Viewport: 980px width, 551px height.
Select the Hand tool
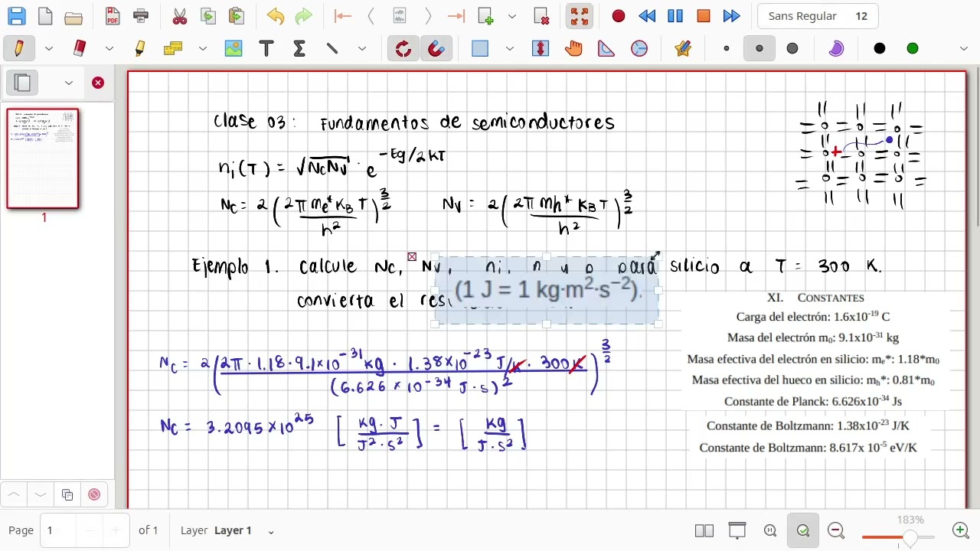pos(573,48)
